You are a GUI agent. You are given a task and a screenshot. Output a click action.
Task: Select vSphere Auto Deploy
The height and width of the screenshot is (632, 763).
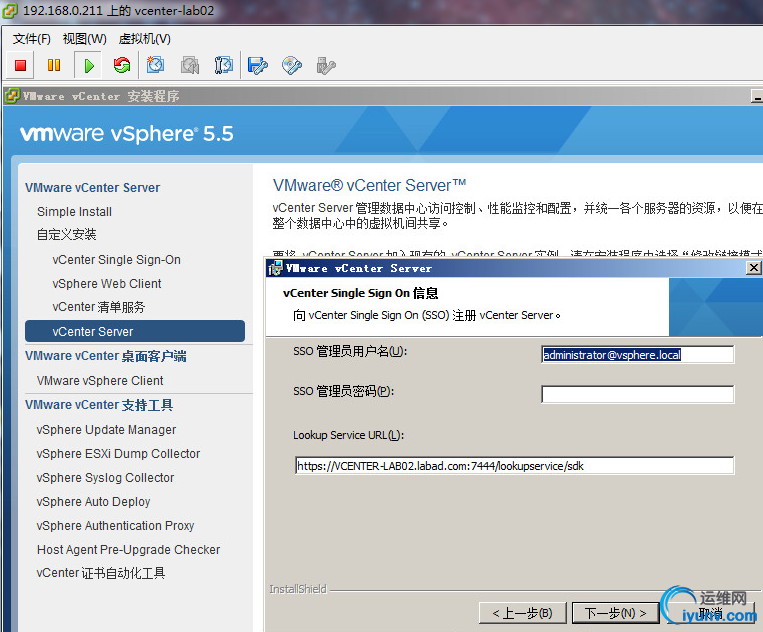pyautogui.click(x=93, y=502)
